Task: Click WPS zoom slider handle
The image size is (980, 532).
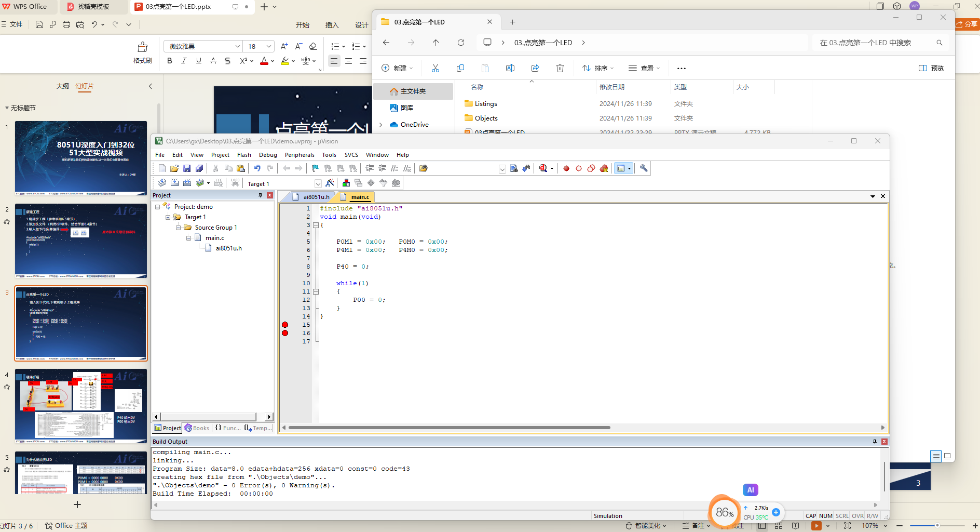Action: pyautogui.click(x=937, y=526)
